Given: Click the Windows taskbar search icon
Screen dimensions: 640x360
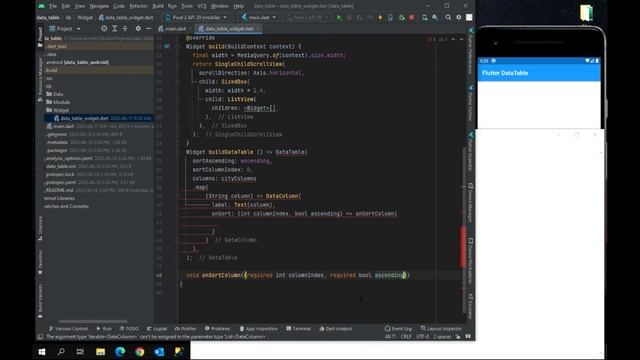Looking at the screenshot, I should click(61, 351).
